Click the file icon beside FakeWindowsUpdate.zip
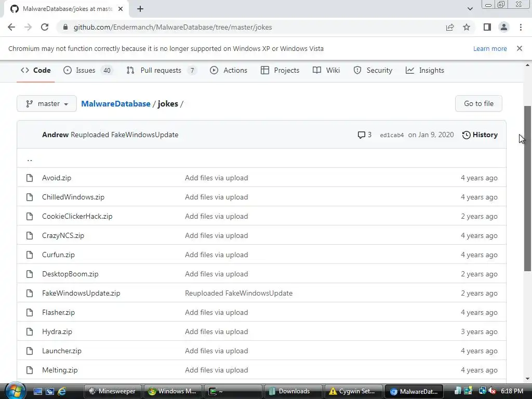 30,293
